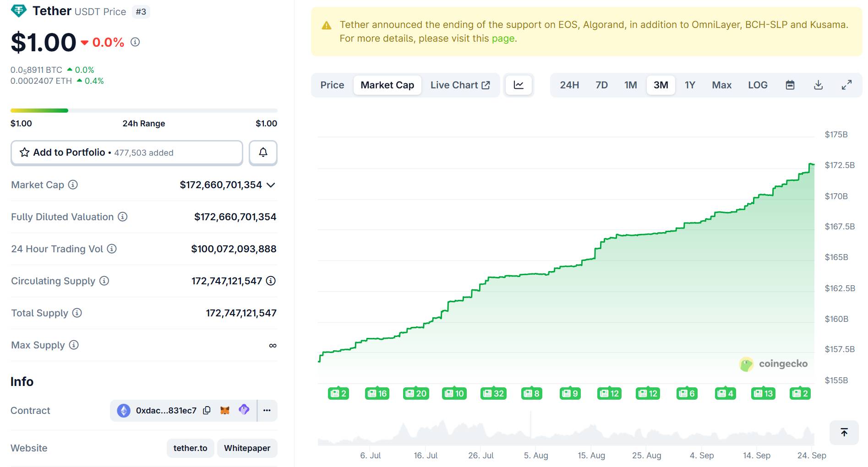
Task: Click the purple wallet icon in Contract row
Action: click(x=244, y=410)
